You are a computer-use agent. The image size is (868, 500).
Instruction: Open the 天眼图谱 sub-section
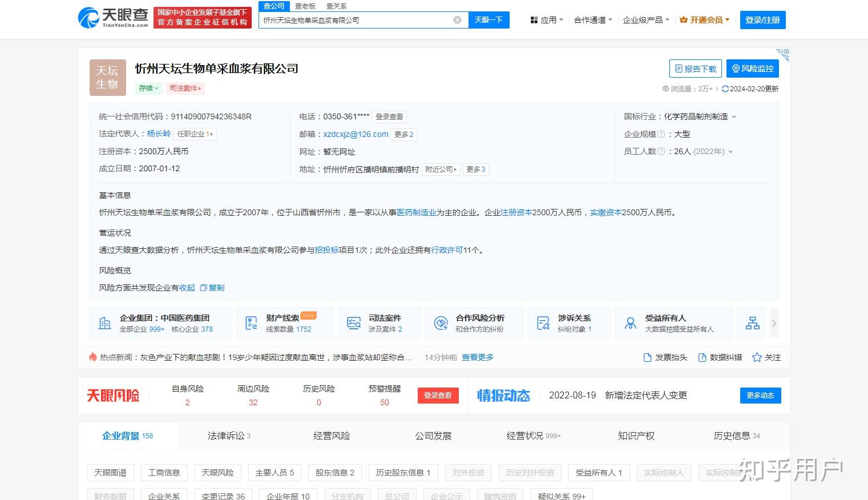pos(111,473)
